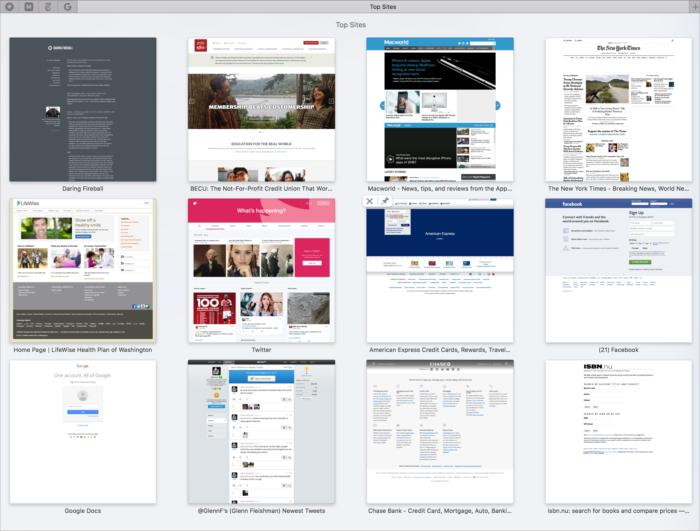Open the Chase Bank site thumbnail
This screenshot has width=700, height=531.
(440, 431)
